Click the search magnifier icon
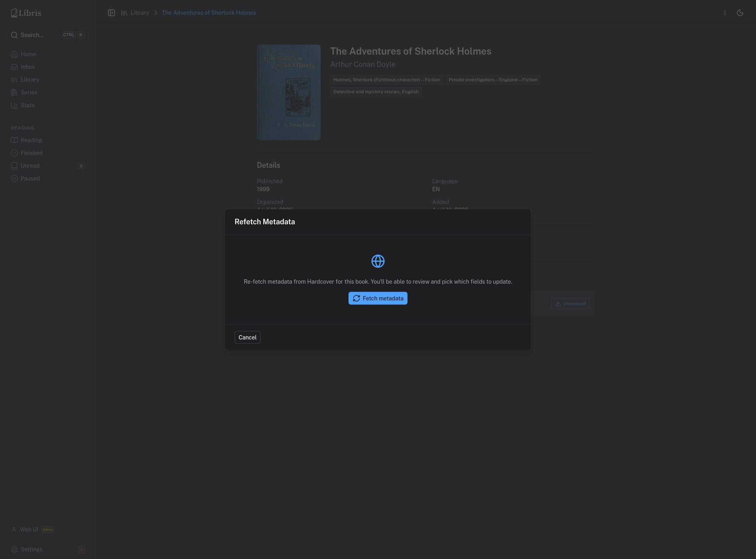Screen dimensions: 756x559 click(14, 35)
